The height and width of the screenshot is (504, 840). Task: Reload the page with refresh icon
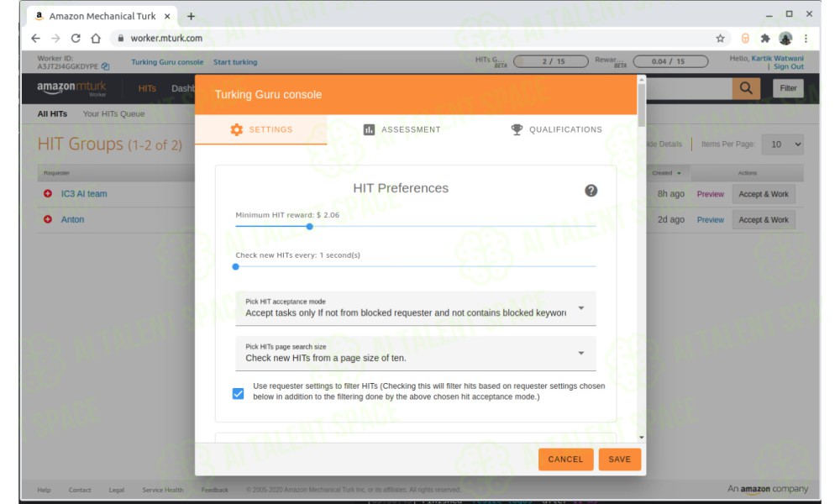(76, 38)
